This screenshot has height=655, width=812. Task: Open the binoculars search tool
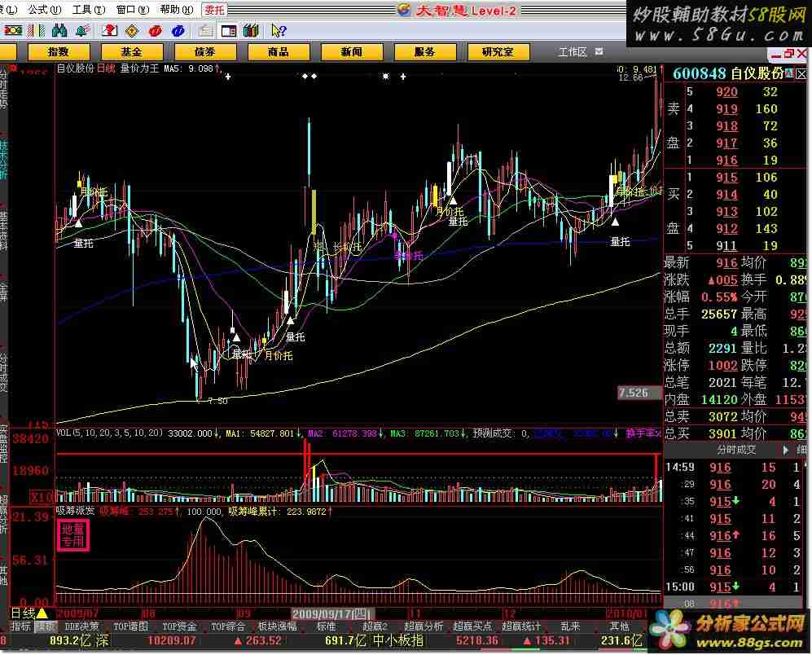59,31
